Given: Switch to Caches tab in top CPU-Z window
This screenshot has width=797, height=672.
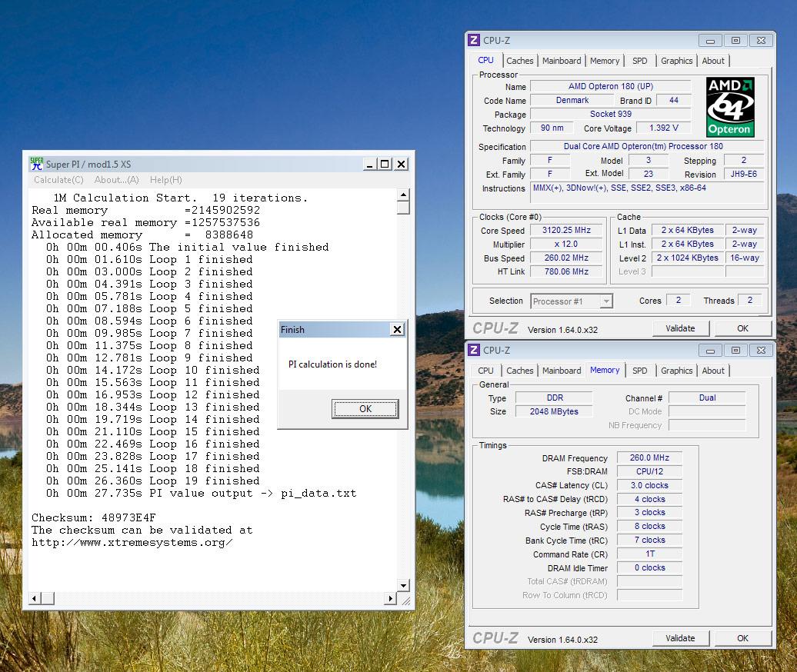Looking at the screenshot, I should point(519,61).
